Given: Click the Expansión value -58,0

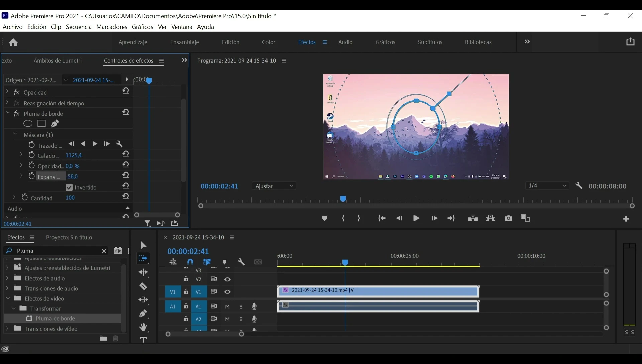Looking at the screenshot, I should pos(72,176).
